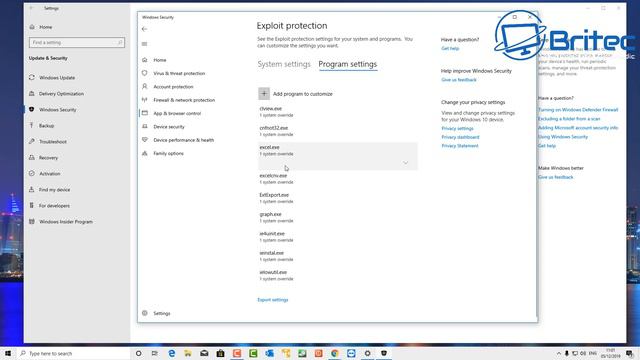This screenshot has height=360, width=640.
Task: Open App & browser control
Action: click(x=177, y=113)
